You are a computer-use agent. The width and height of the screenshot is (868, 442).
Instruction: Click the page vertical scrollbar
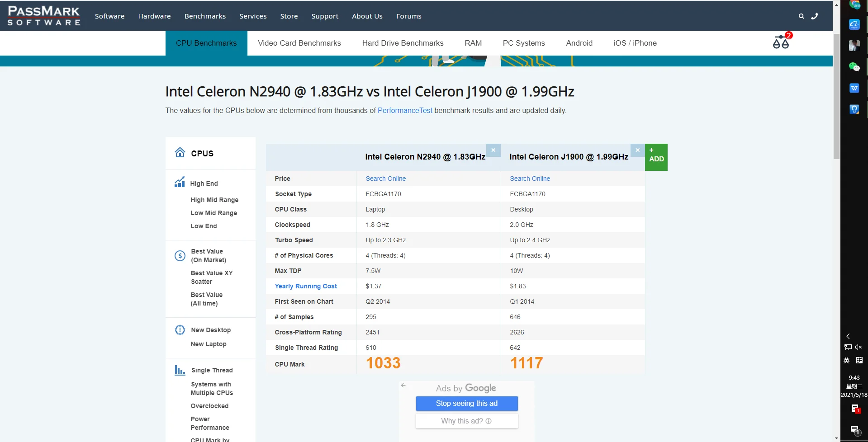836,96
